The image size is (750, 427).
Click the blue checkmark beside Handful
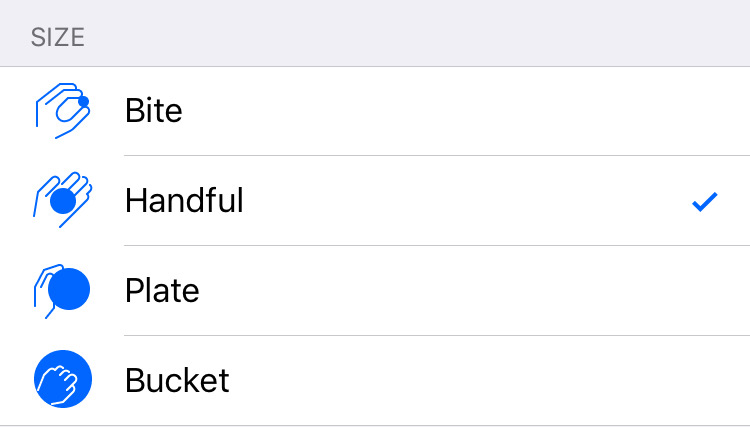[x=705, y=202]
